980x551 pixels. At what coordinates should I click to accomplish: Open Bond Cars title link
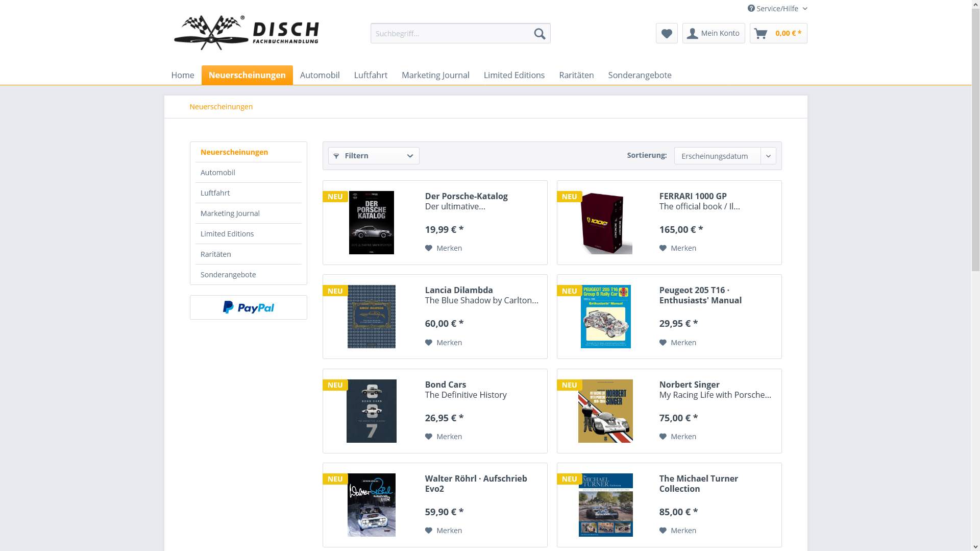coord(446,385)
